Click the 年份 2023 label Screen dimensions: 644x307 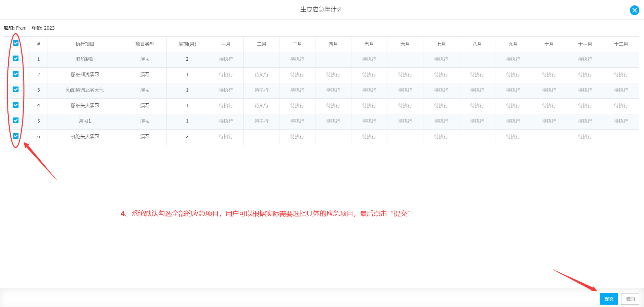pyautogui.click(x=43, y=28)
